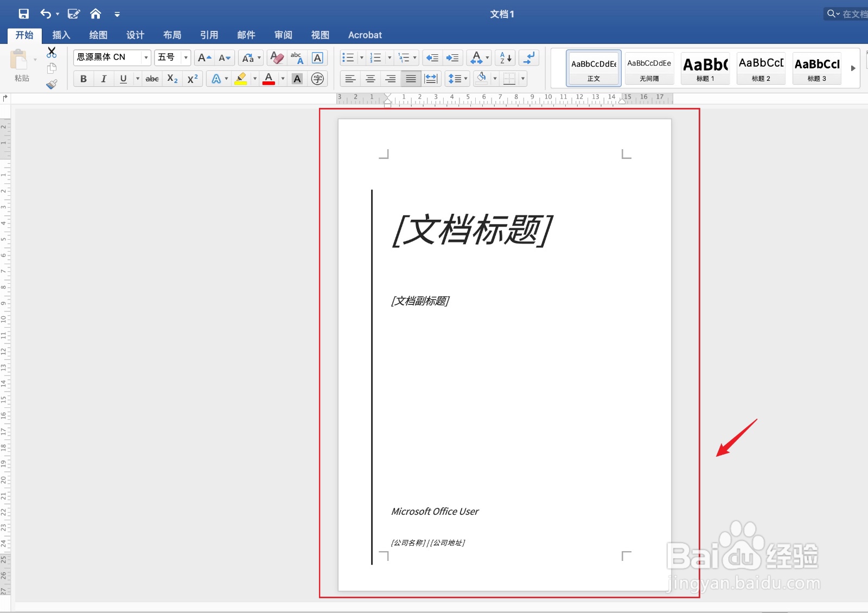Toggle justified paragraph alignment
Viewport: 868px width, 613px height.
click(x=411, y=79)
